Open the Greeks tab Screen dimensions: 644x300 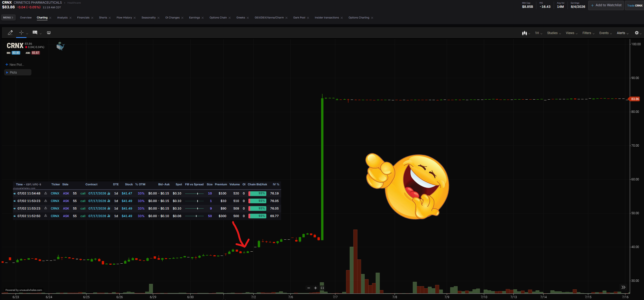241,18
